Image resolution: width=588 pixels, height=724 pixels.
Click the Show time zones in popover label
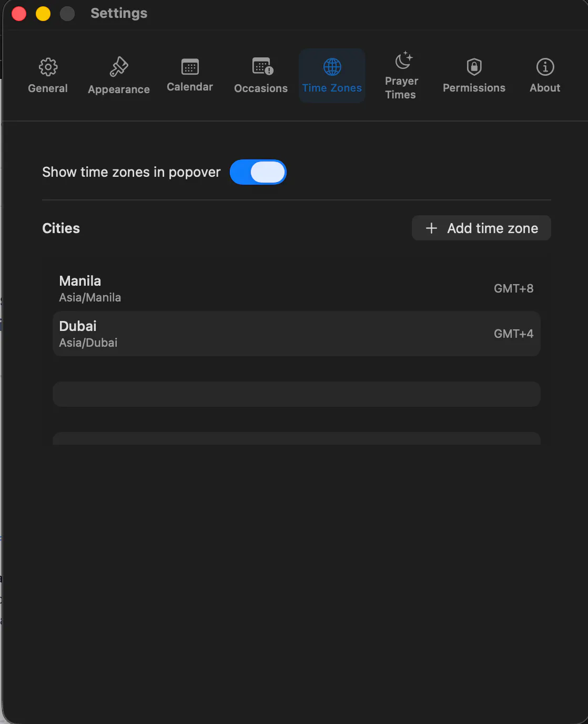click(131, 173)
